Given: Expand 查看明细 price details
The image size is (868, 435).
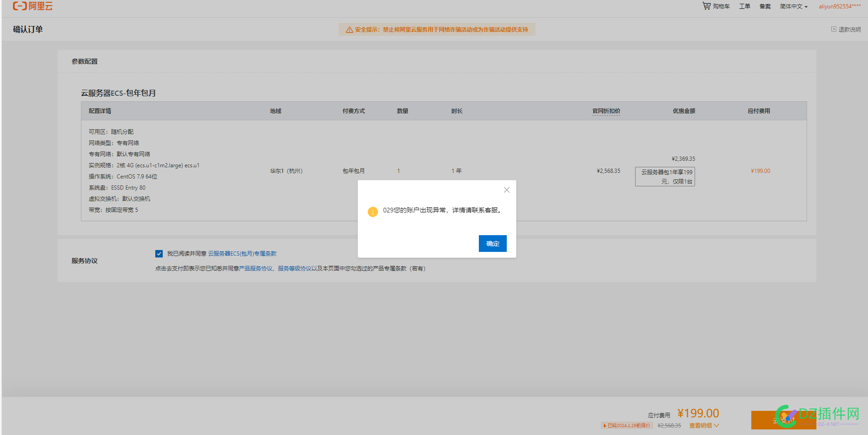Looking at the screenshot, I should pos(704,426).
